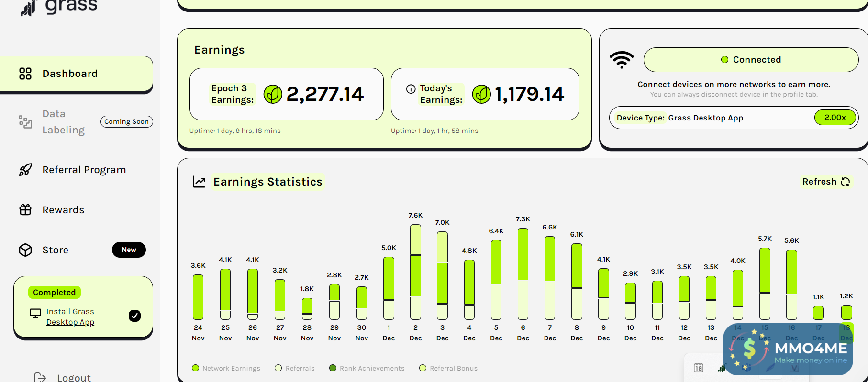Screen dimensions: 868x382
Task: Click the Referral Program rocket icon
Action: pyautogui.click(x=25, y=170)
